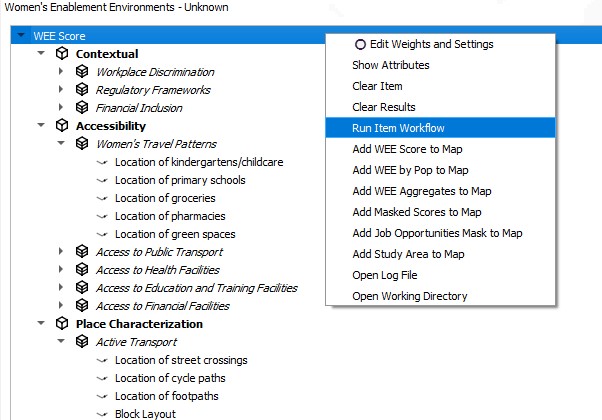Select Location of street crossings indicator
Viewport: 602px width, 420px height.
tap(181, 360)
